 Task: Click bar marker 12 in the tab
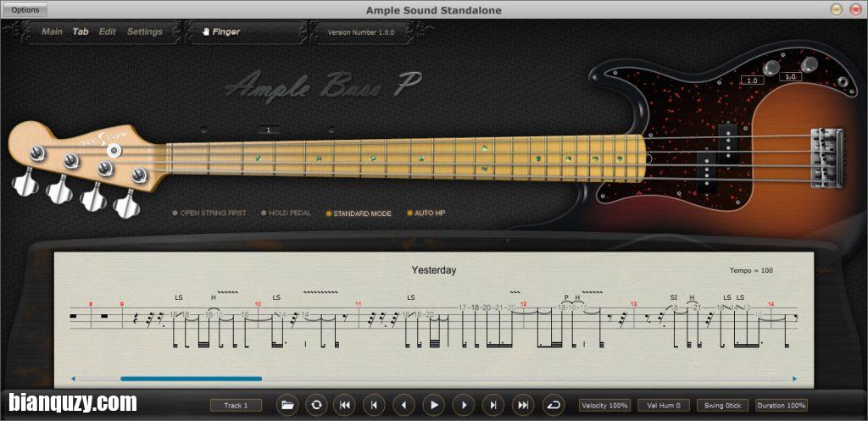click(x=524, y=304)
